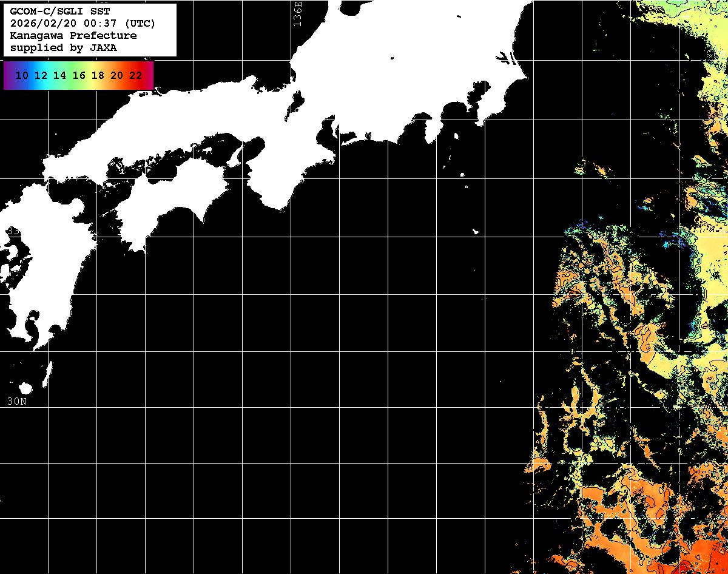Click the 2026/02/20 00:37 (UTC) timestamp
This screenshot has height=574, width=728.
pos(83,24)
